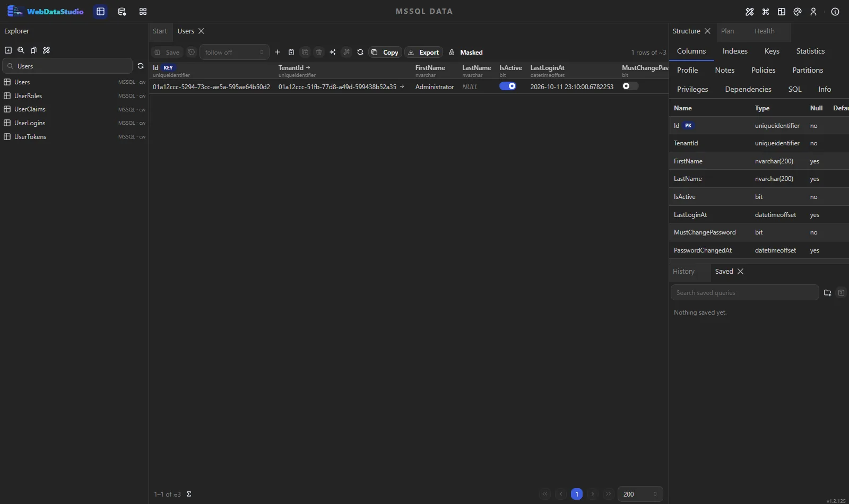Go to page 1 in pagination

(577, 494)
